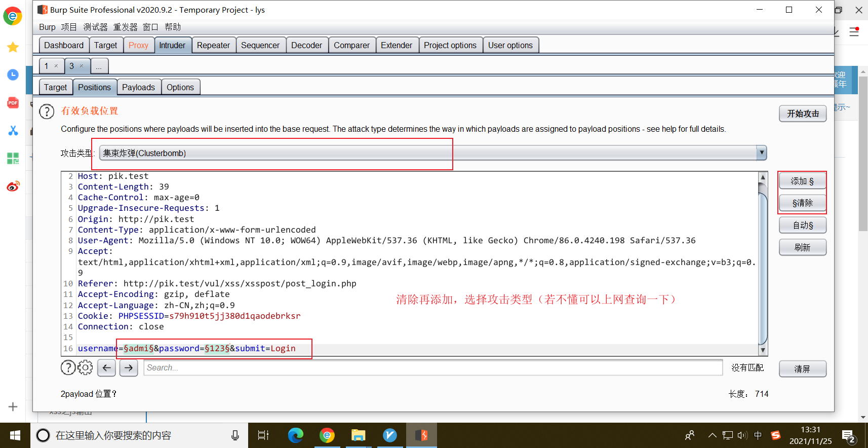Click the Cortana circle icon on taskbar
Screen dimensions: 868x448
click(43, 435)
